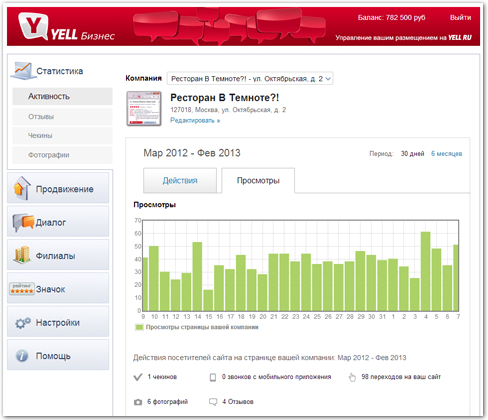This screenshot has height=420, width=488.
Task: Open the Значок section
Action: click(58, 288)
